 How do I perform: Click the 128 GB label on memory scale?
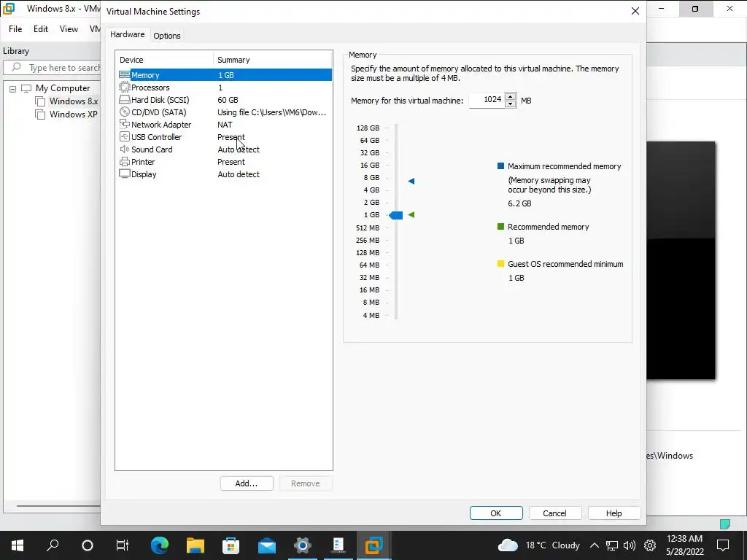click(368, 128)
